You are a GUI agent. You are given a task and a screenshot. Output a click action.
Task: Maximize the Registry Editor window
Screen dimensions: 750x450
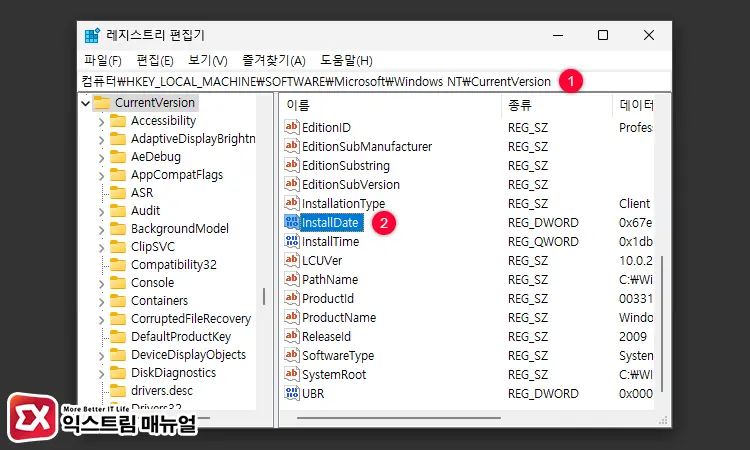(x=603, y=35)
